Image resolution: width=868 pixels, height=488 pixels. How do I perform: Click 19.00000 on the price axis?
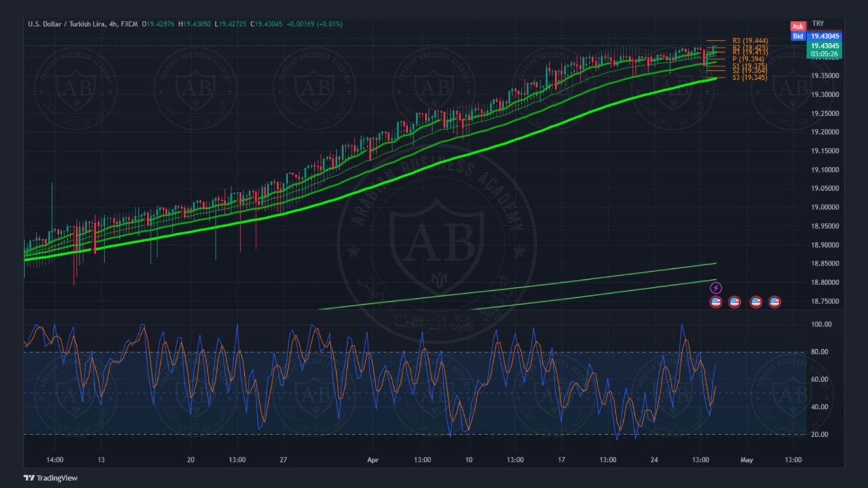tap(825, 208)
